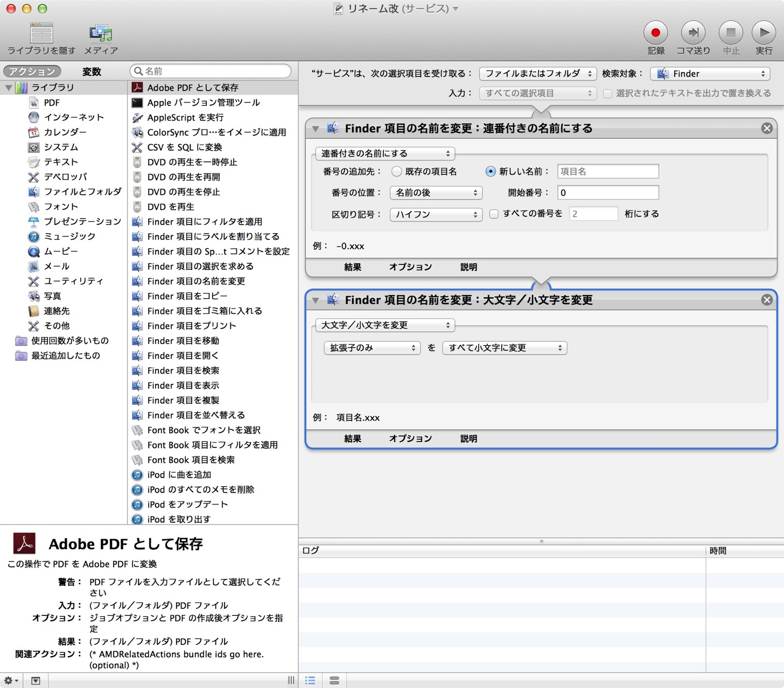Select the AppleScript を実行 action
This screenshot has width=784, height=688.
tap(213, 117)
